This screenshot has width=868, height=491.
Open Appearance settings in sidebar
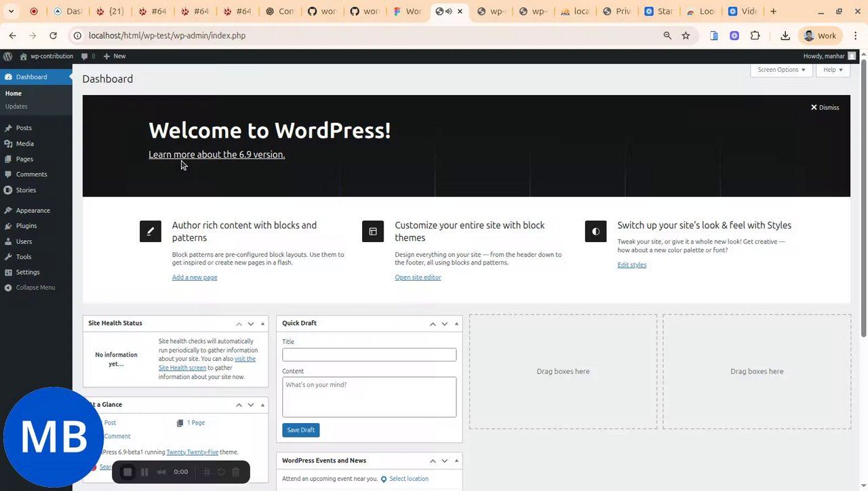[x=33, y=210]
